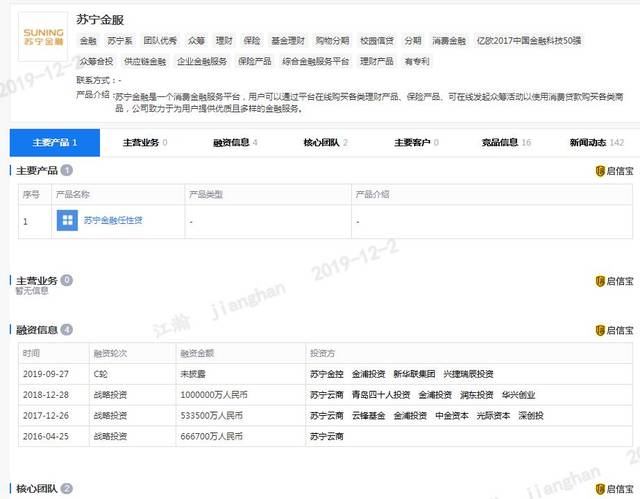Choose the 购物分期 tag
This screenshot has width=640, height=499.
coord(332,41)
